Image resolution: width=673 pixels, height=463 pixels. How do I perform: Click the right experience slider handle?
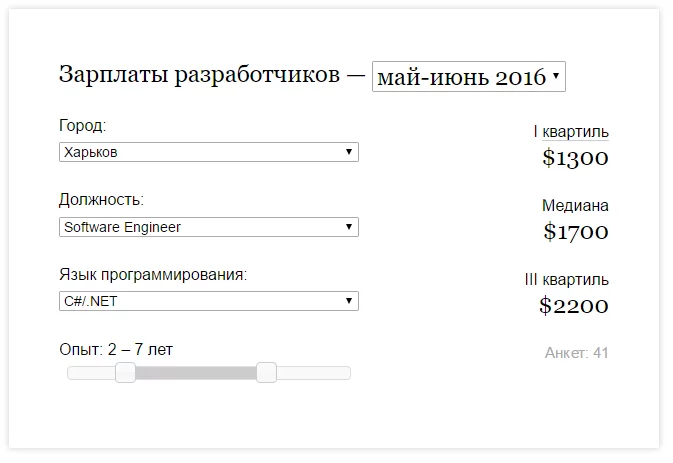click(266, 373)
